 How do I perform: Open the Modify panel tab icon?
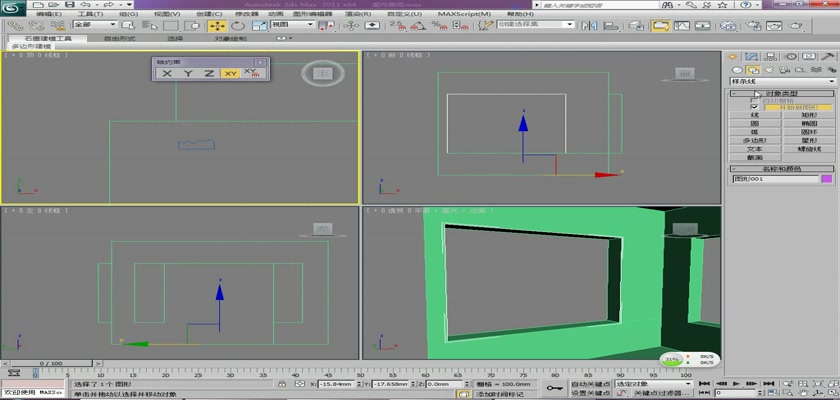click(752, 57)
